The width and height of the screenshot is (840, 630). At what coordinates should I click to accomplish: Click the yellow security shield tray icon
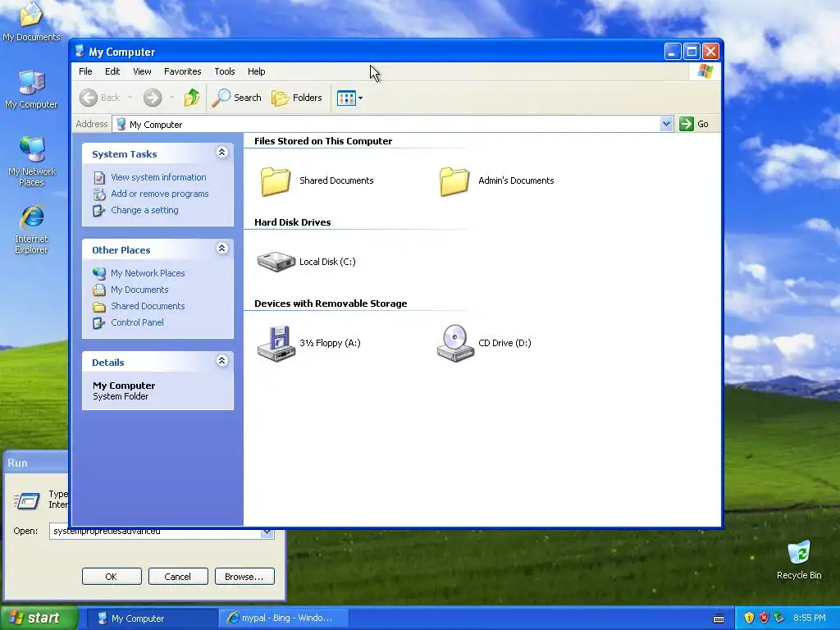(x=749, y=618)
